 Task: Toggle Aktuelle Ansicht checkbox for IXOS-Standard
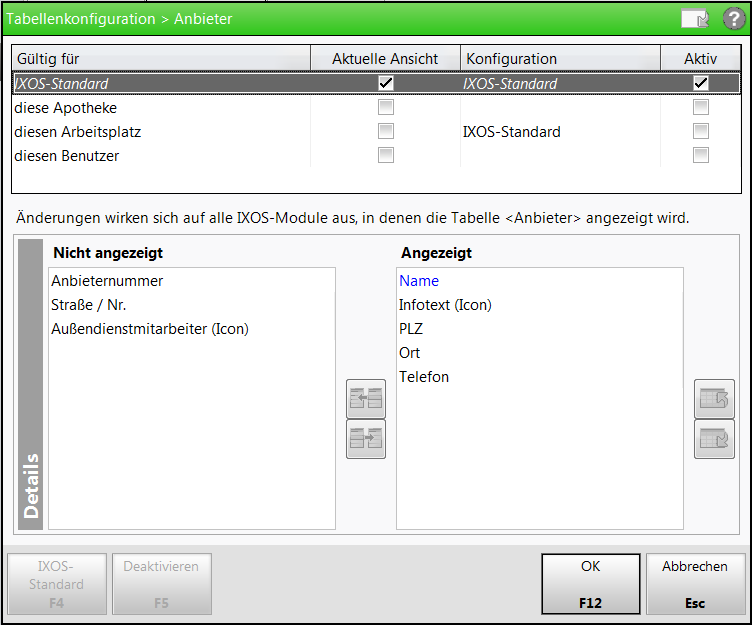tap(386, 83)
